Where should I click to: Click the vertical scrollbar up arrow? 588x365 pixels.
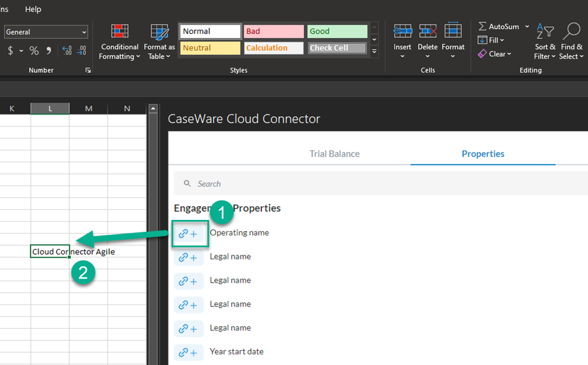pyautogui.click(x=153, y=109)
